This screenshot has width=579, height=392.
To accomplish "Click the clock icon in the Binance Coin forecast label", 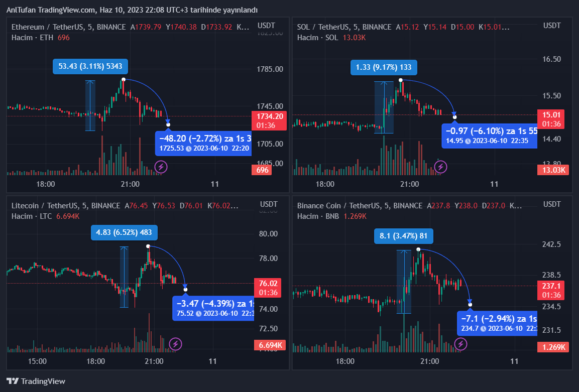I will (483, 328).
